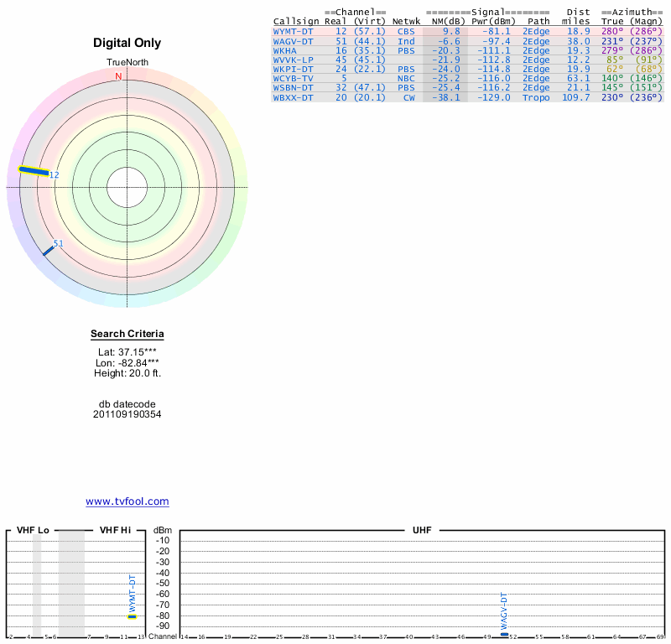This screenshot has height=644, width=671.
Task: Select the WYMT-DT bar in VHF Hi chart
Action: pos(132,616)
